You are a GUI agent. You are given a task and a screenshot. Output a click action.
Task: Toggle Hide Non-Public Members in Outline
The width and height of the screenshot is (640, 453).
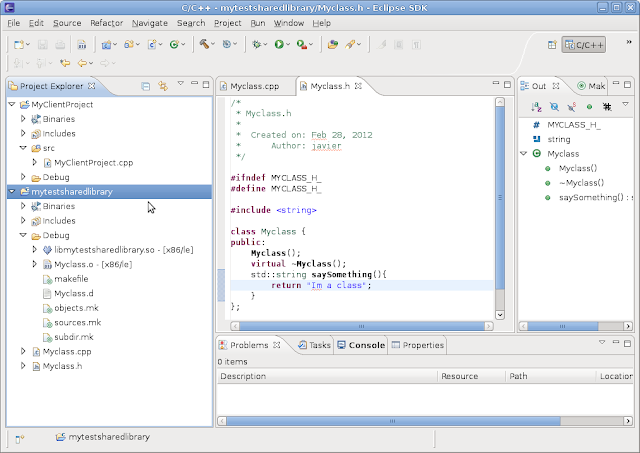[589, 107]
